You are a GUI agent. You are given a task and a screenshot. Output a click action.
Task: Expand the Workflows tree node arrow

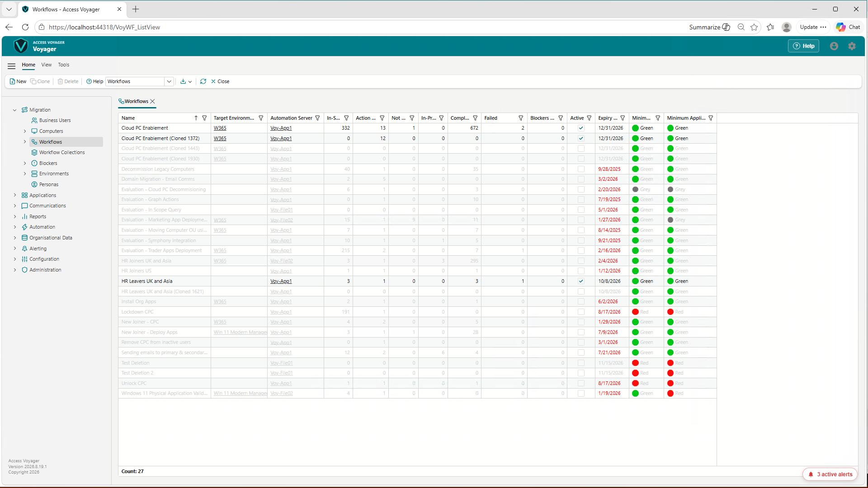(x=25, y=142)
